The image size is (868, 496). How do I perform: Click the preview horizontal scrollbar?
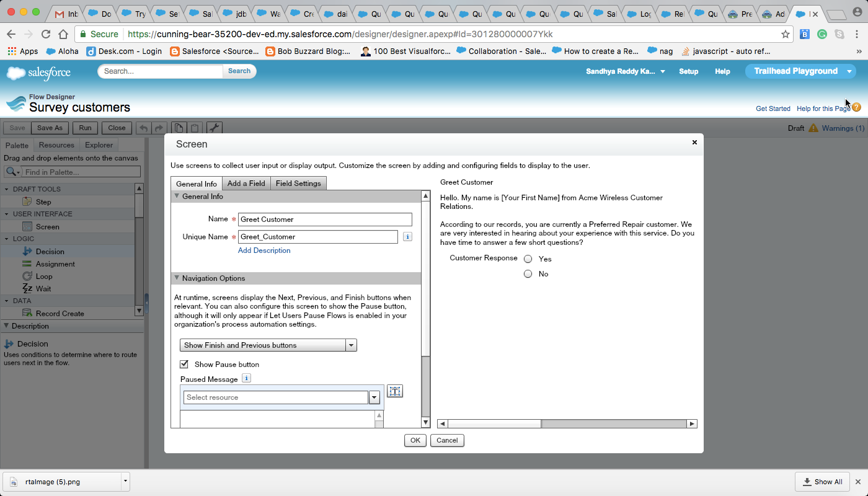pos(567,424)
